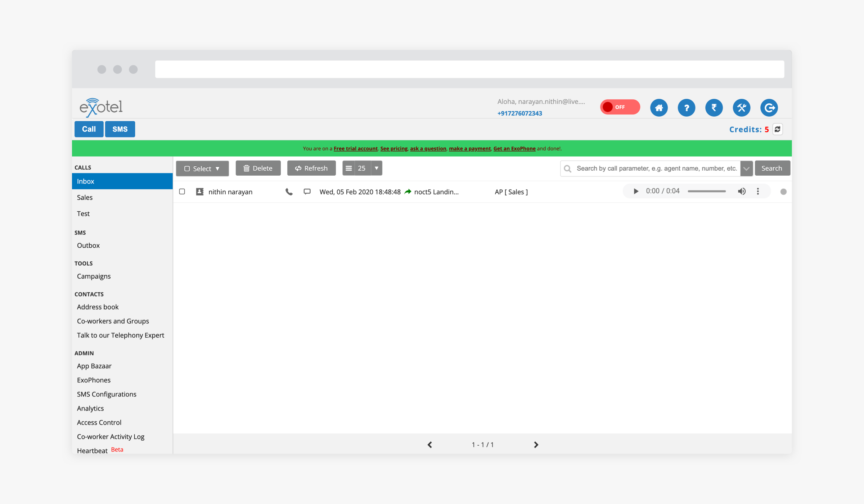
Task: Click the phone icon next to nithin narayan
Action: [x=289, y=192]
